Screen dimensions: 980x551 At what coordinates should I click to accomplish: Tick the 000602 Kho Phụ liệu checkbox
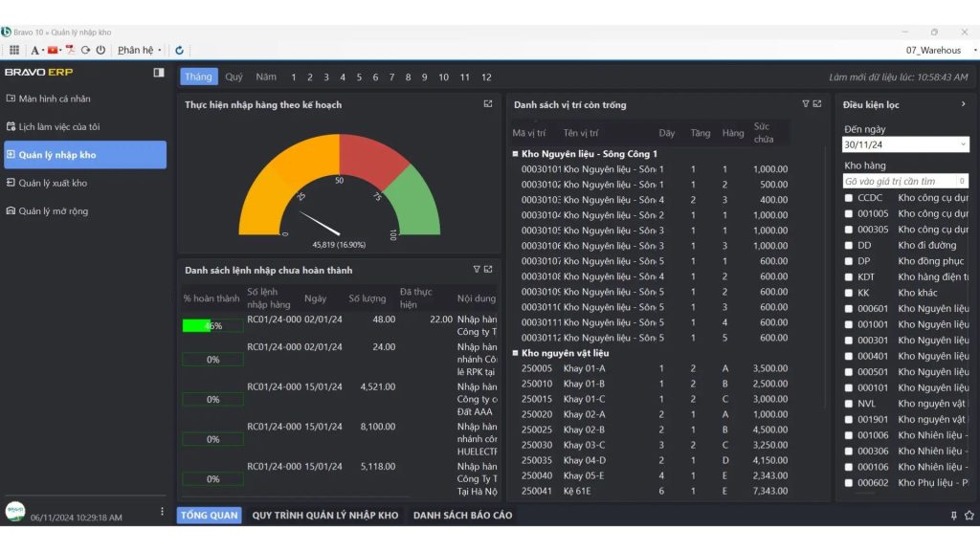coord(849,483)
